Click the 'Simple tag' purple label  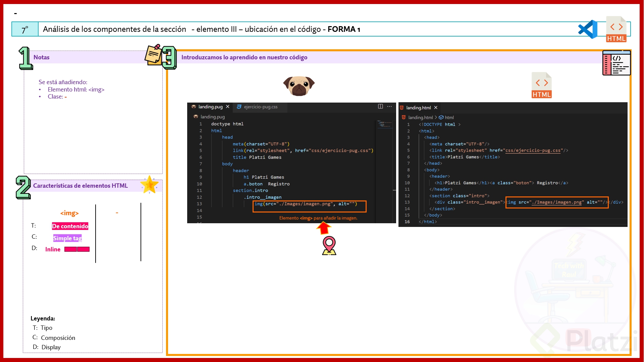[x=67, y=238]
